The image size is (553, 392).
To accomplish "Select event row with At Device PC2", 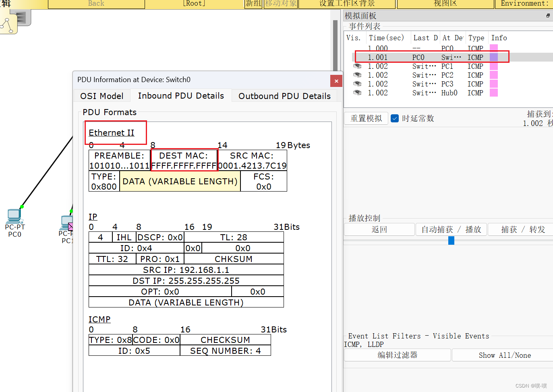I will 452,75.
